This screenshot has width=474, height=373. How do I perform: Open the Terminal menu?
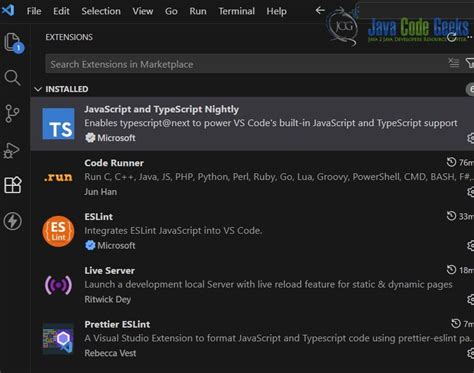[x=236, y=11]
